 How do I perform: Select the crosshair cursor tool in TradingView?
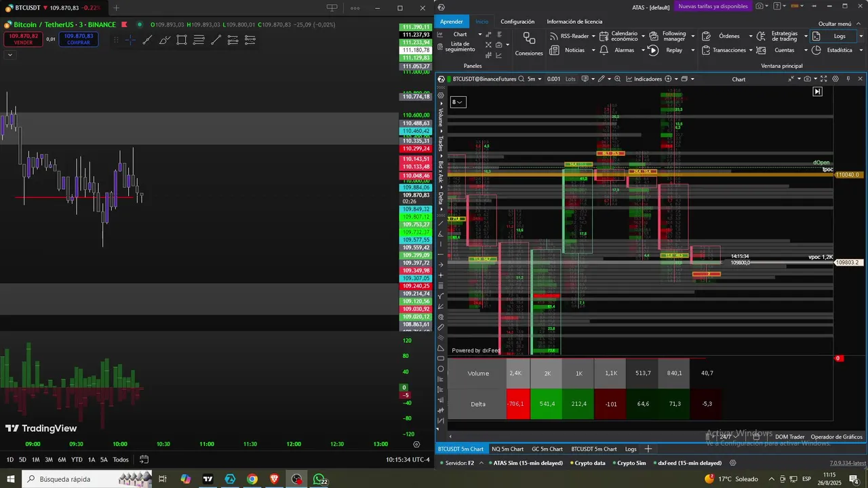130,40
